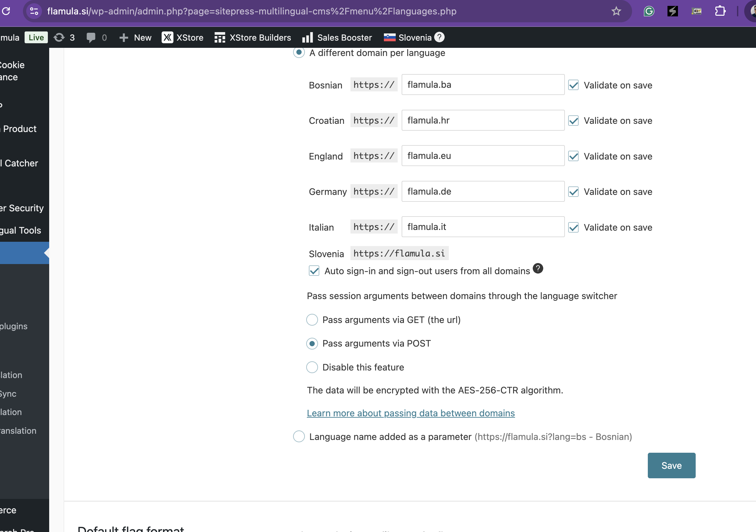Viewport: 756px width, 532px height.
Task: Open the browser extensions puzzle icon
Action: coord(720,11)
